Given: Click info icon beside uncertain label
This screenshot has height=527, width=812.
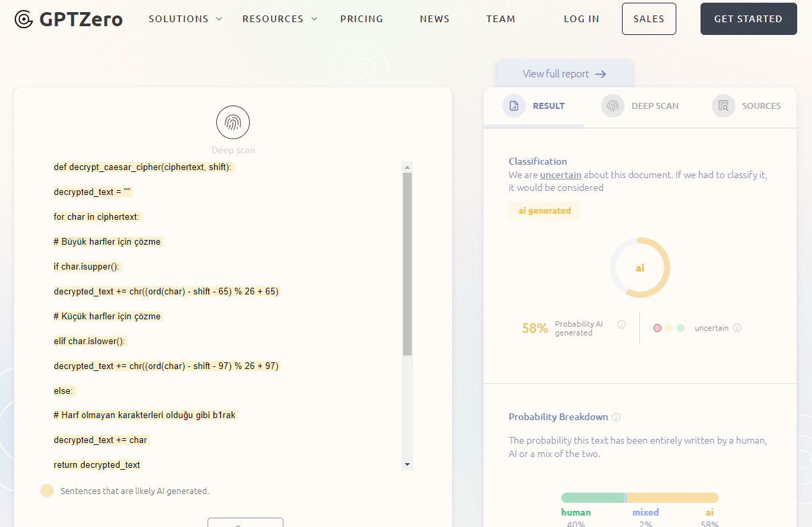Looking at the screenshot, I should [737, 328].
